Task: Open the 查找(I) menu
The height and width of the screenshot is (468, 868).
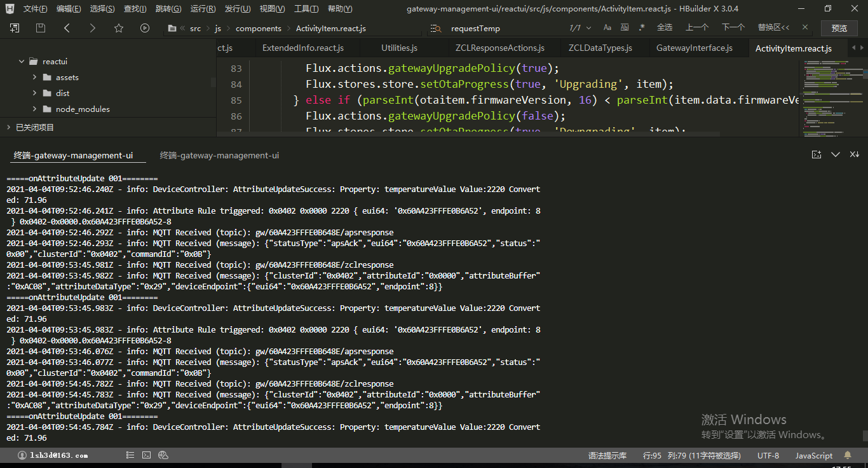Action: click(135, 9)
